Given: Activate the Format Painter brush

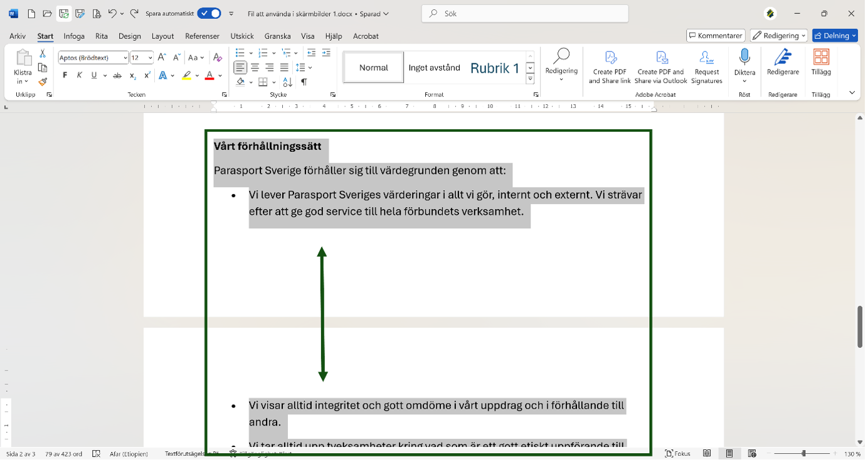Looking at the screenshot, I should (x=43, y=82).
